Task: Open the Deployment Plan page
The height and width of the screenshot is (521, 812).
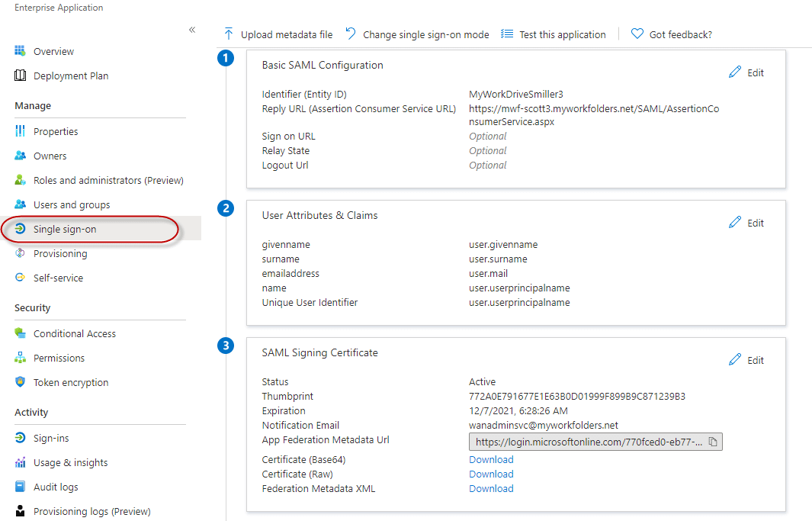Action: tap(70, 76)
